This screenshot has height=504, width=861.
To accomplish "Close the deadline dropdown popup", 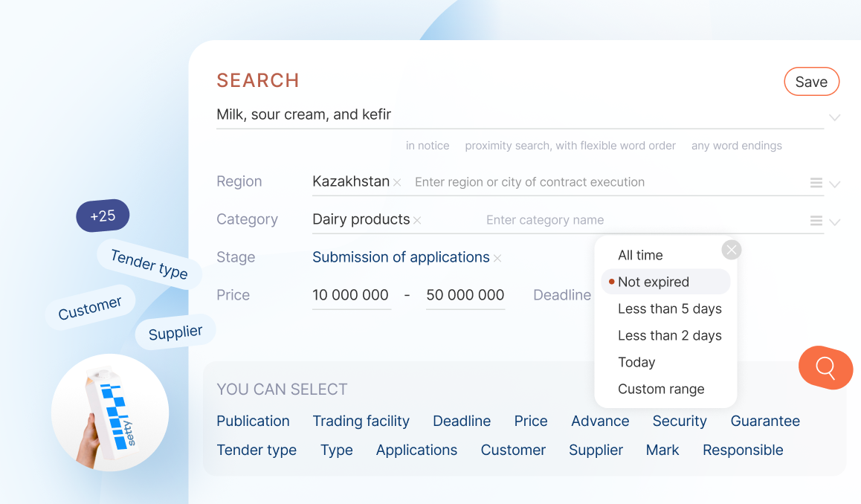I will point(732,250).
